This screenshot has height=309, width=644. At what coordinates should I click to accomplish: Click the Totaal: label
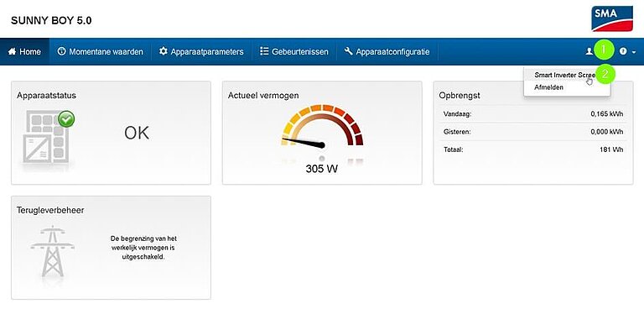(454, 149)
